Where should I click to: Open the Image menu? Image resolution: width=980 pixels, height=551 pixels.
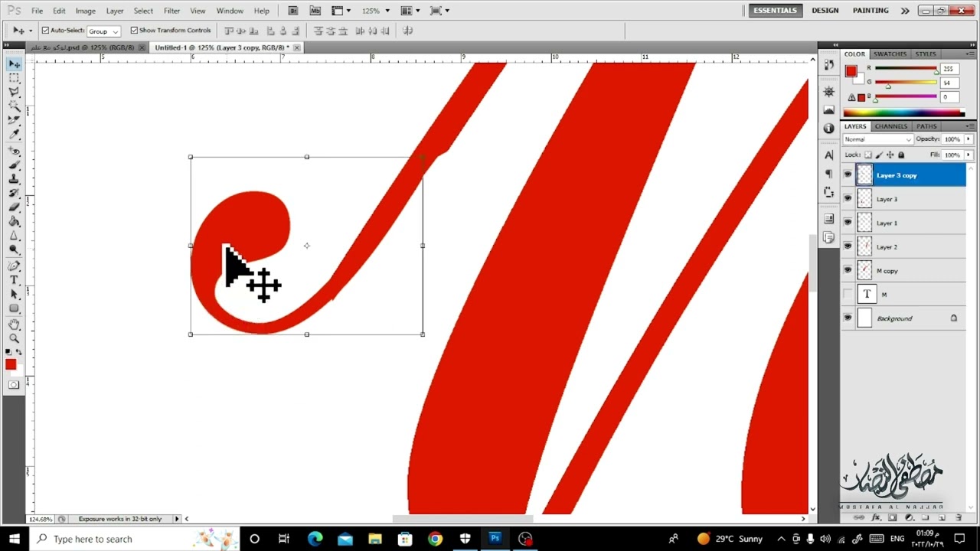pyautogui.click(x=86, y=11)
